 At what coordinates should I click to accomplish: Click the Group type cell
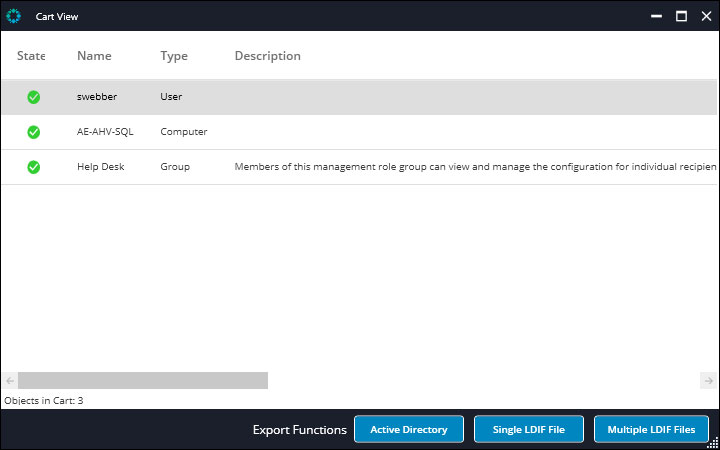(175, 167)
